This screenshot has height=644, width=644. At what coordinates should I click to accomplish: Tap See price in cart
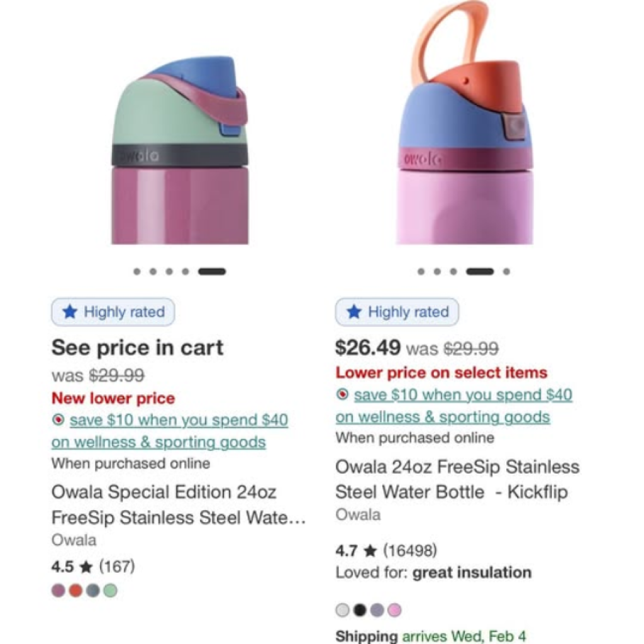click(137, 348)
